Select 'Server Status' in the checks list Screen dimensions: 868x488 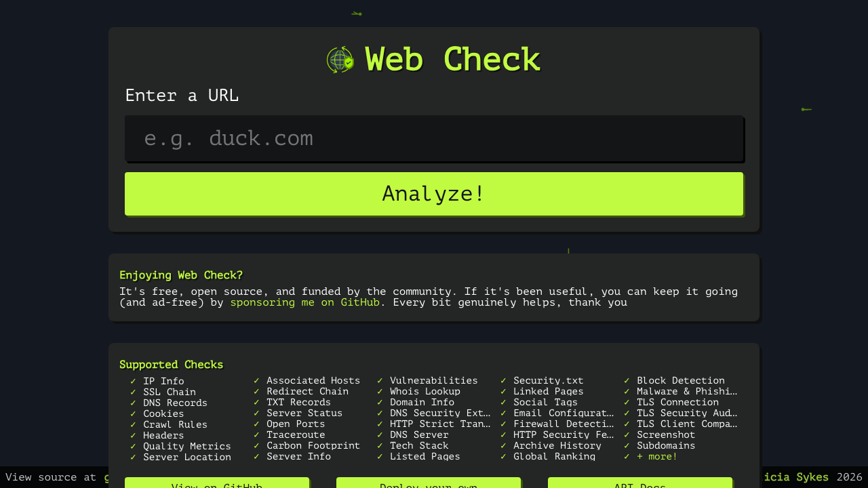click(x=304, y=413)
